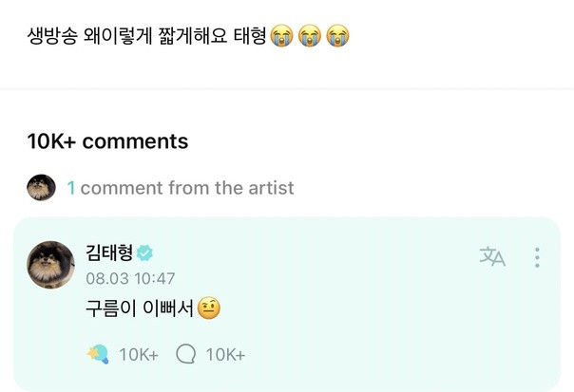Tap the reply speech bubble icon

point(185,354)
